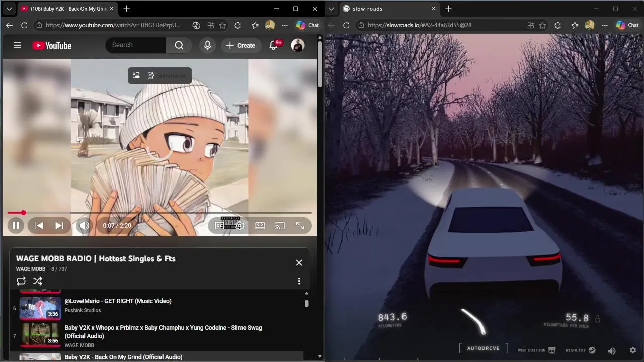Open the tab list dropdown in slow roads window

pos(331,9)
